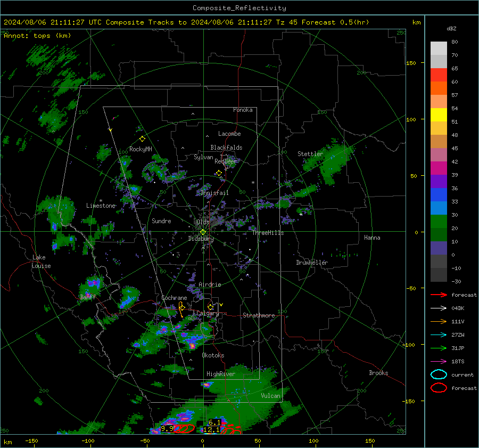Click the red 65-60 dBZ swatch
The image size is (479, 448).
(439, 75)
